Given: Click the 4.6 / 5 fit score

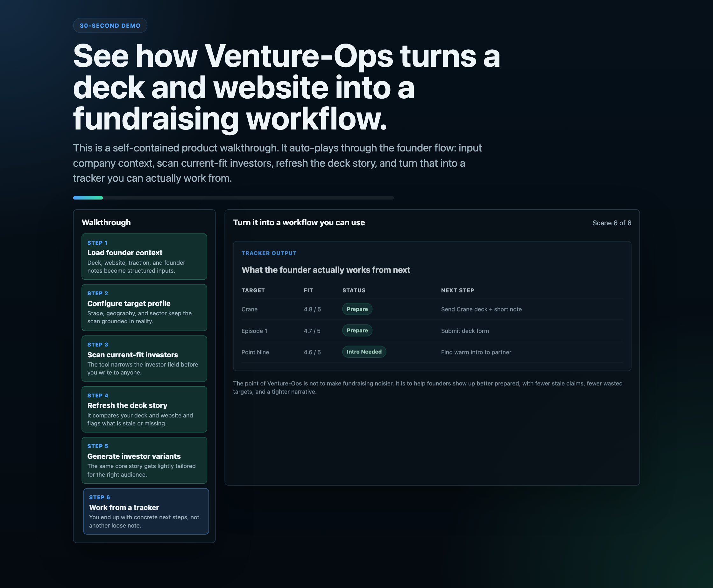Looking at the screenshot, I should click(x=312, y=352).
